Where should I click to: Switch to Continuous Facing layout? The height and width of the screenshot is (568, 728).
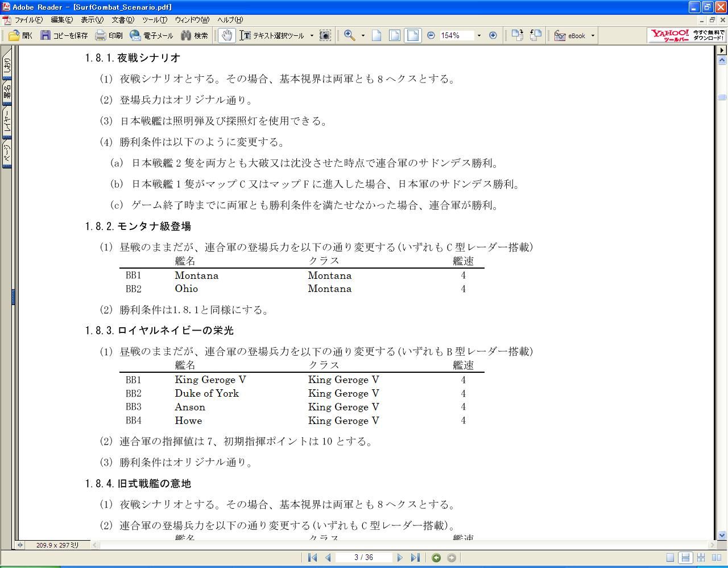(x=701, y=558)
